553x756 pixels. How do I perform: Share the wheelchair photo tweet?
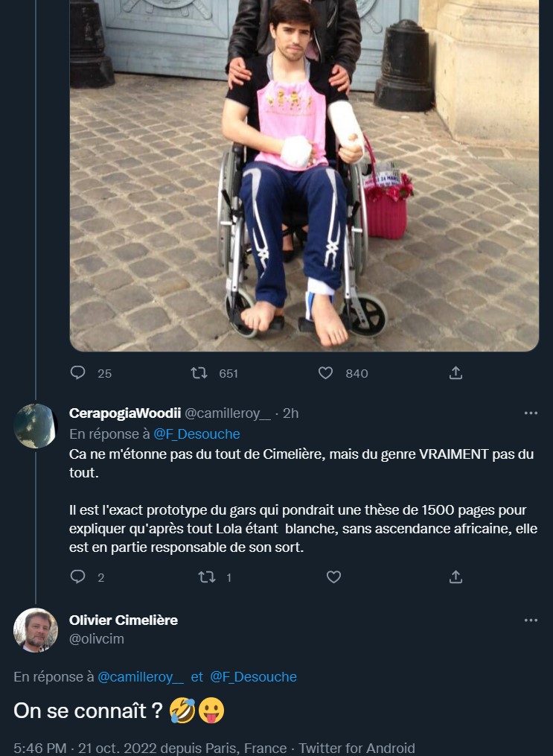tap(456, 373)
